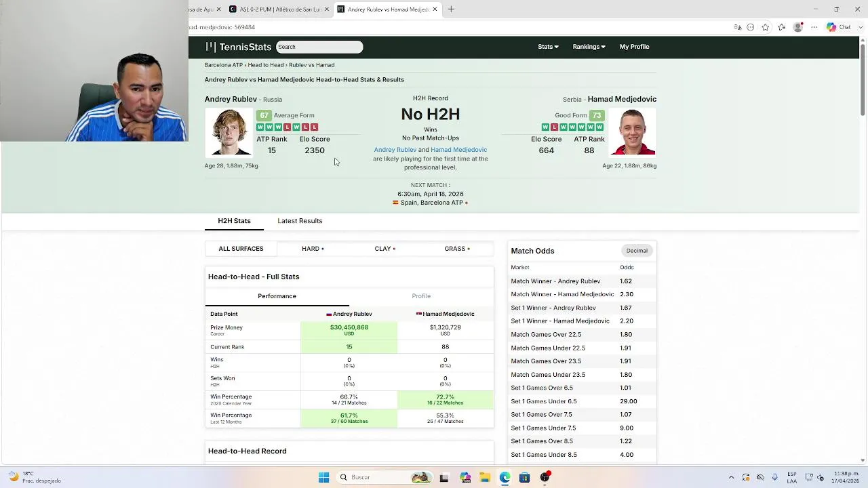This screenshot has width=868, height=488.
Task: Open File Explorer from taskbar
Action: pyautogui.click(x=485, y=477)
